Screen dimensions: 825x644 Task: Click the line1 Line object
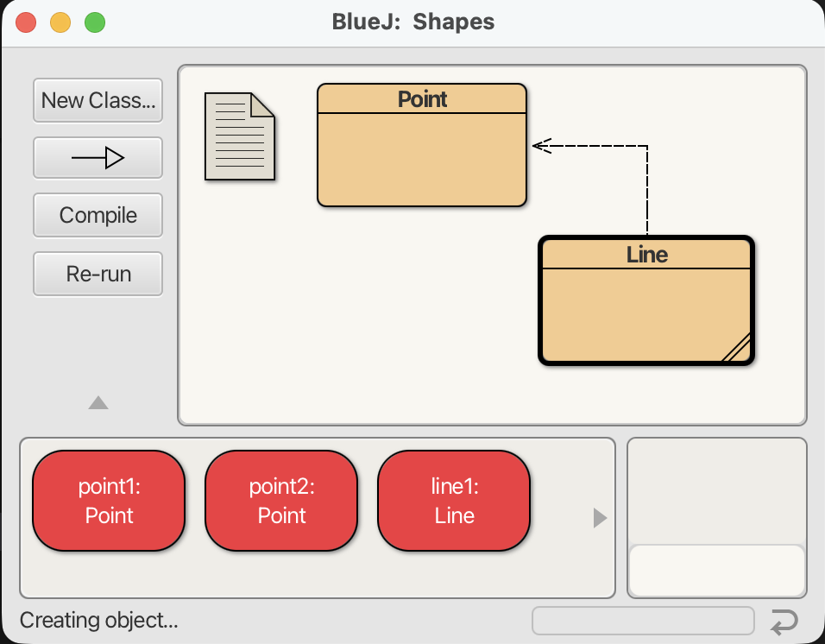click(x=454, y=502)
